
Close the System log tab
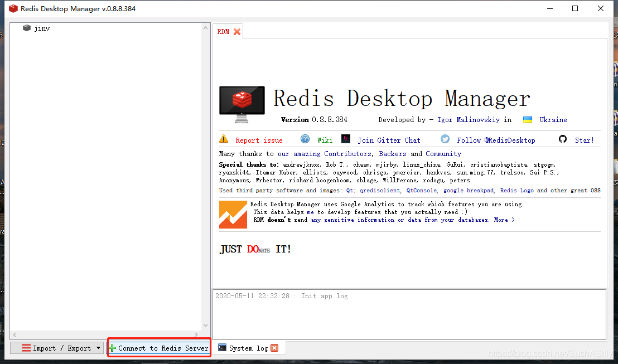[x=275, y=348]
